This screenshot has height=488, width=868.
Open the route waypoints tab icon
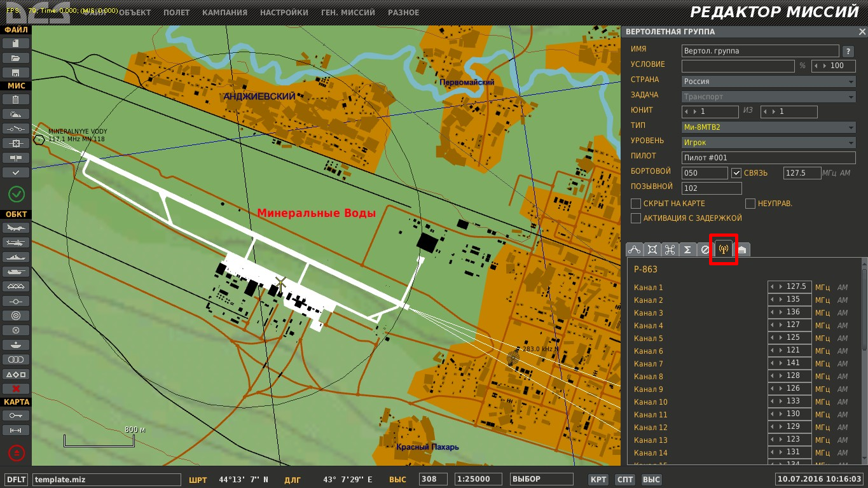coord(634,249)
